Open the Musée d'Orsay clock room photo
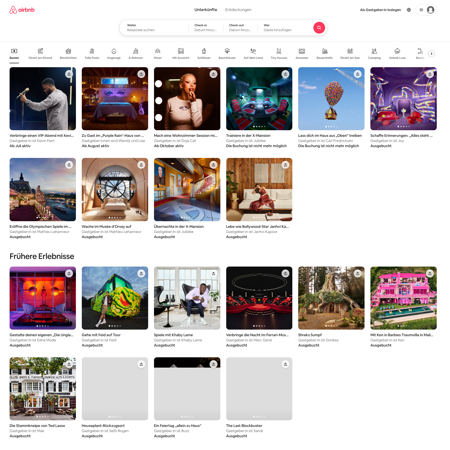Image resolution: width=450 pixels, height=450 pixels. point(115,189)
